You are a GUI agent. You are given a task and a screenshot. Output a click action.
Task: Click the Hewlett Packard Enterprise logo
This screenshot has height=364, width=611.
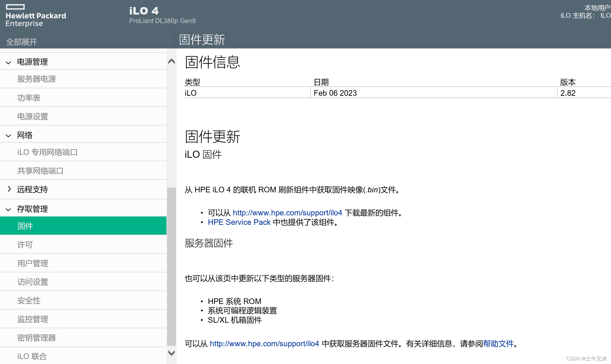(x=35, y=15)
